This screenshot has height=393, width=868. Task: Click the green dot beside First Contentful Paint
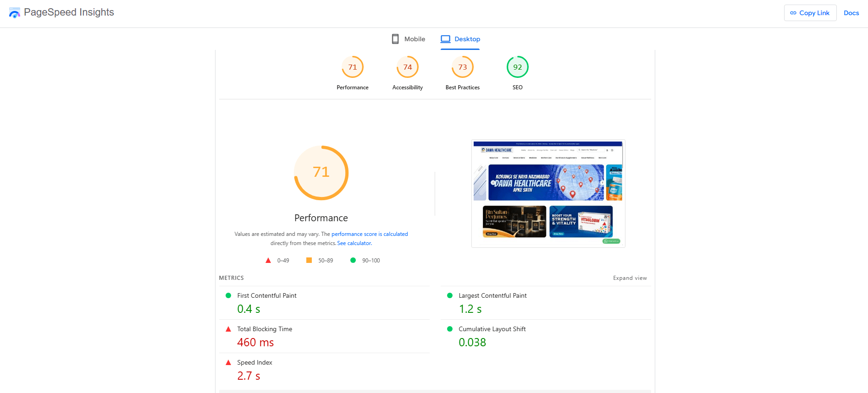pos(228,296)
